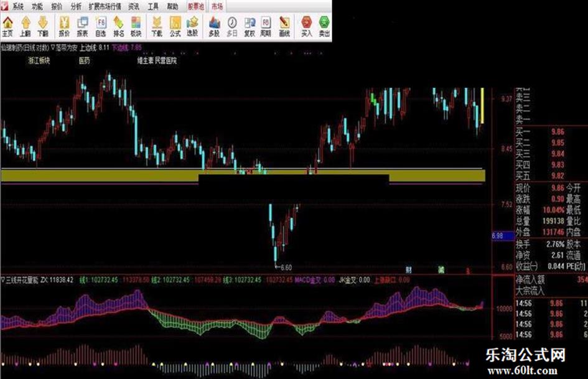Click the 上翻 page-up arrow icon
The height and width of the screenshot is (379, 588).
point(25,26)
